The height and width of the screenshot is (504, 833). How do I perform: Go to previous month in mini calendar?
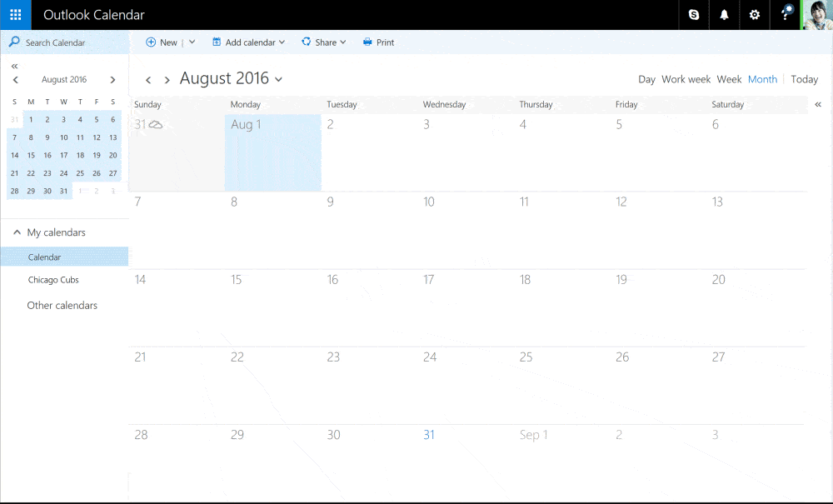(15, 80)
